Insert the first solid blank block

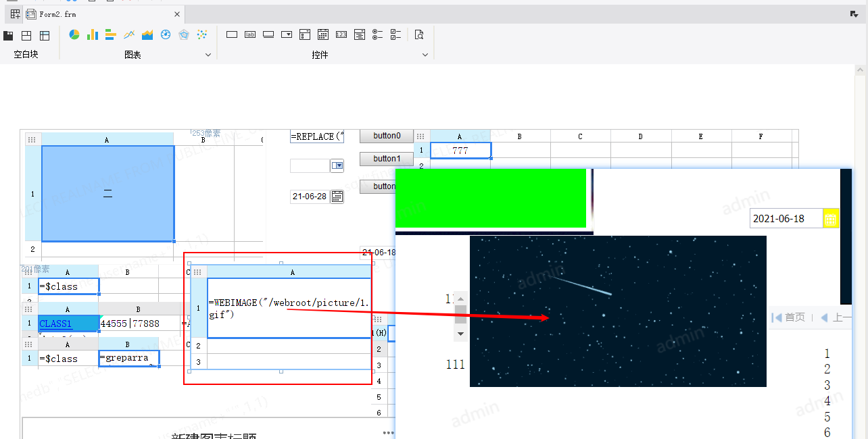click(9, 35)
